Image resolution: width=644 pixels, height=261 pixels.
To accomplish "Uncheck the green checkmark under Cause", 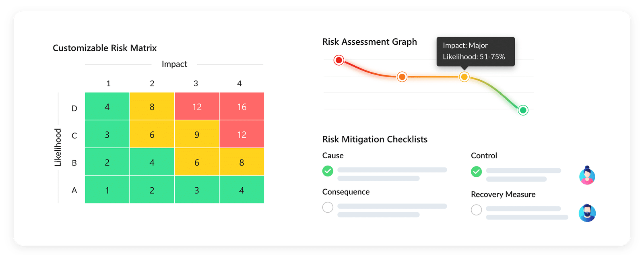I will pyautogui.click(x=328, y=171).
